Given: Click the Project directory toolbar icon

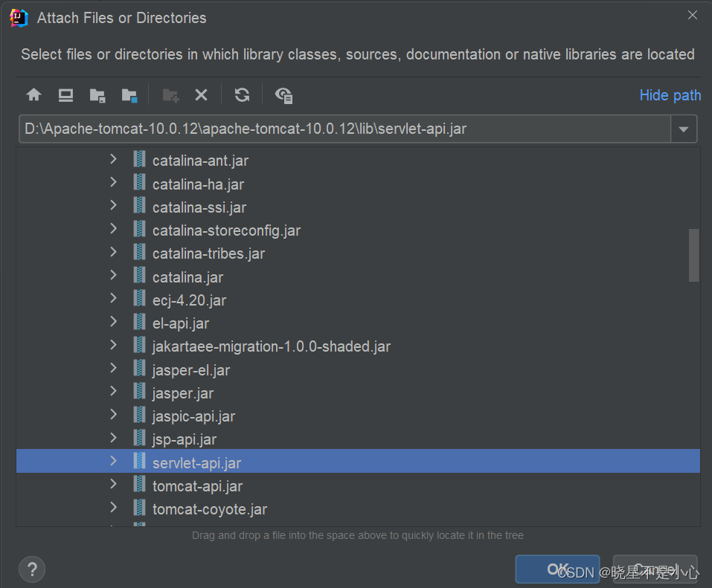Looking at the screenshot, I should click(x=97, y=95).
